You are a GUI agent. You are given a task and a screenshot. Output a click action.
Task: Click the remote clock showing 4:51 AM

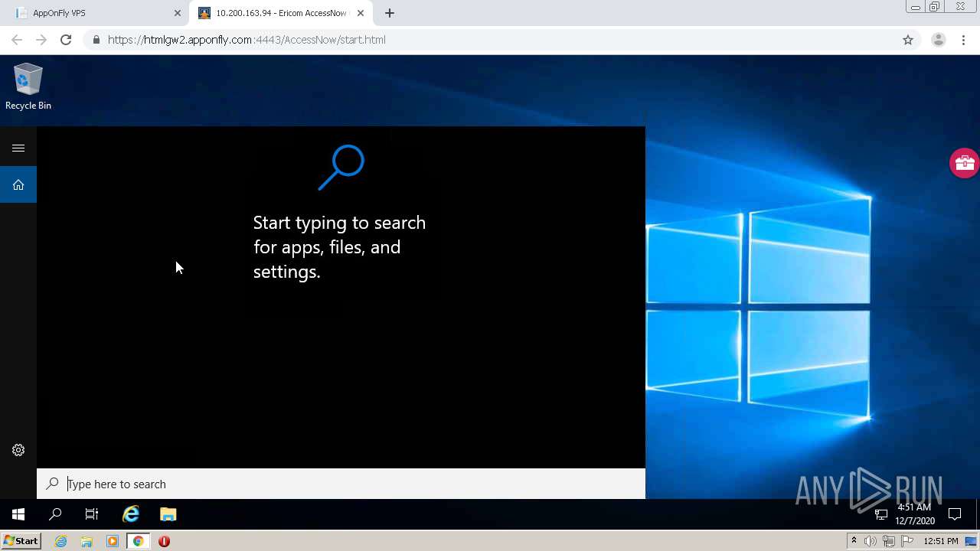[915, 514]
